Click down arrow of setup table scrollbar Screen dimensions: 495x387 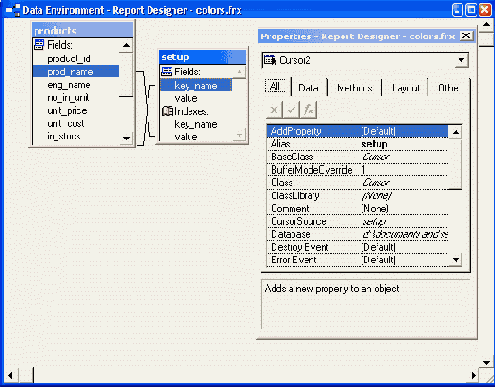(x=239, y=135)
